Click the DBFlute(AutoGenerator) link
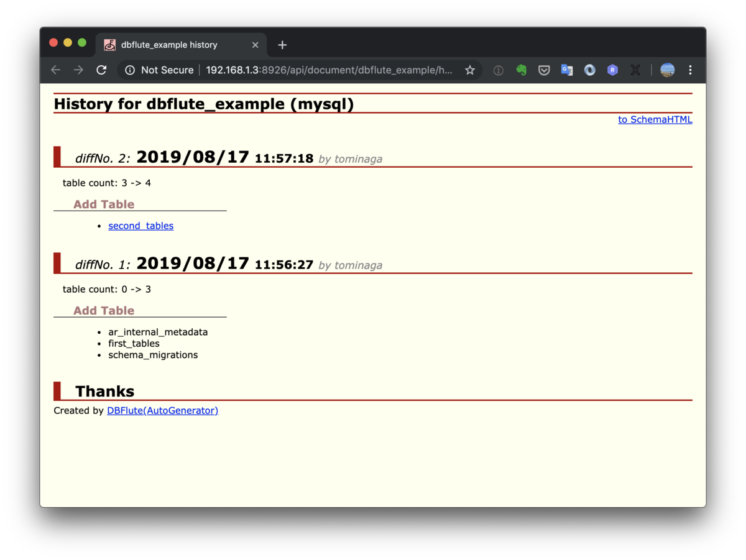 coord(162,410)
